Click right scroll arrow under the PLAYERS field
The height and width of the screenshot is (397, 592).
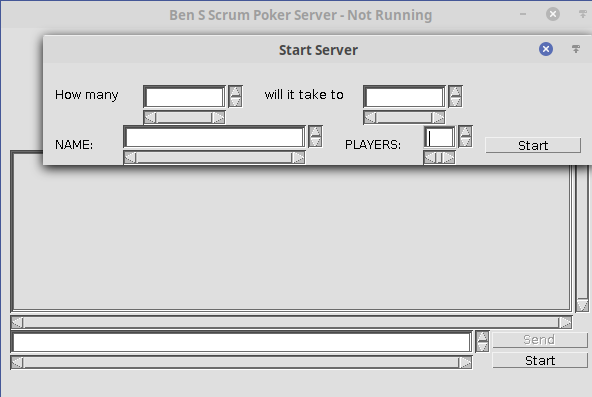pos(449,157)
